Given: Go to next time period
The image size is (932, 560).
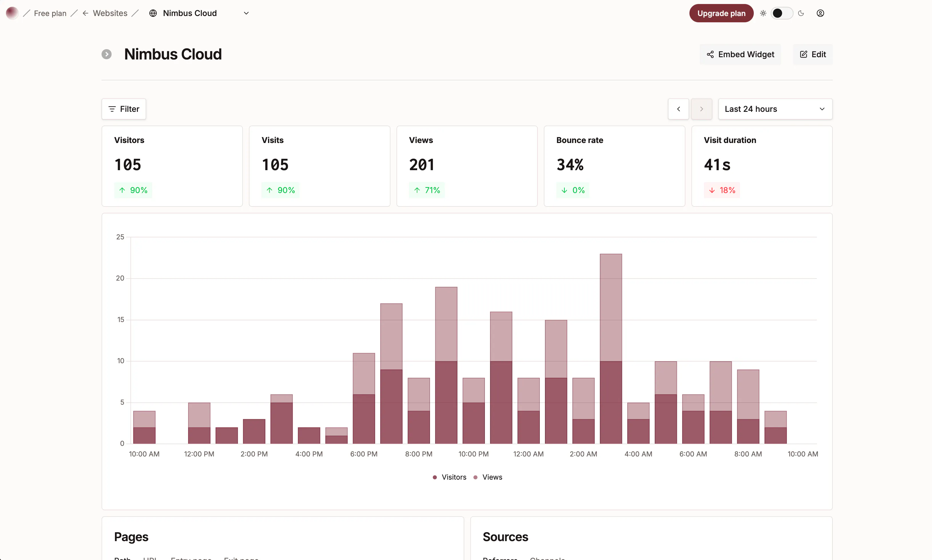Looking at the screenshot, I should [x=701, y=109].
